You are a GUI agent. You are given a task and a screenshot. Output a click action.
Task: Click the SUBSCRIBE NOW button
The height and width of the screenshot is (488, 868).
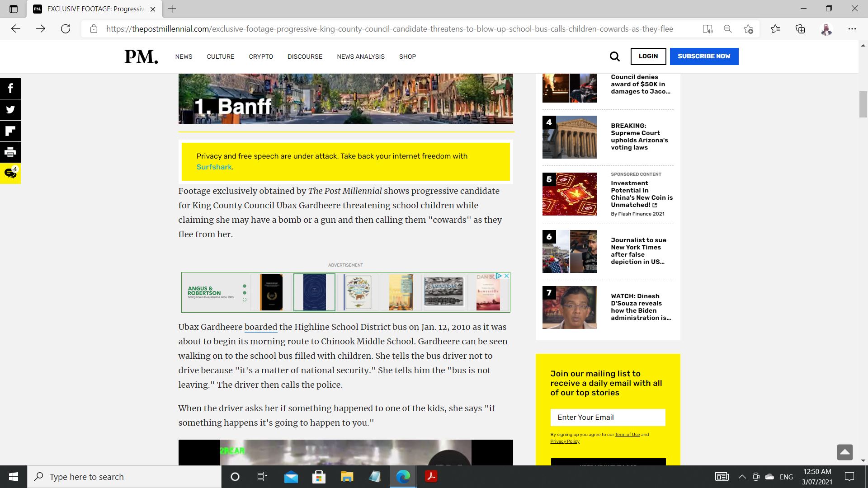pos(704,56)
